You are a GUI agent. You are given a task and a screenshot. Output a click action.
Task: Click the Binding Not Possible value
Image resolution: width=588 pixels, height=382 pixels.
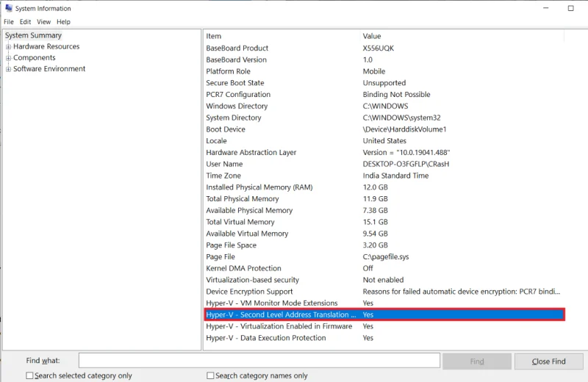396,95
